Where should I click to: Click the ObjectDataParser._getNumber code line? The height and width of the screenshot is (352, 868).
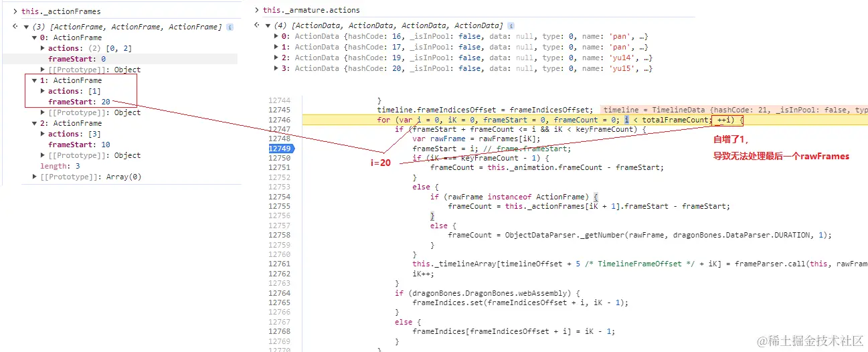[639, 235]
